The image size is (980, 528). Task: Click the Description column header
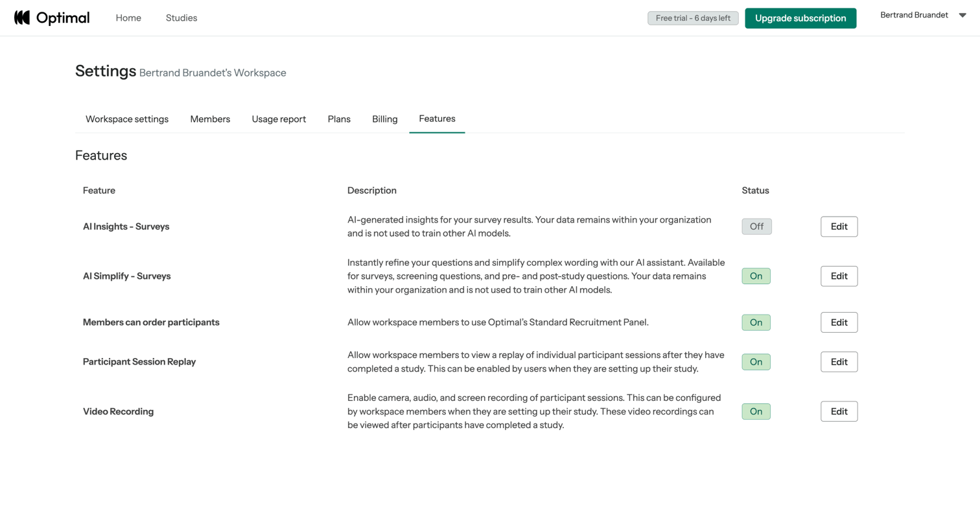coord(372,191)
